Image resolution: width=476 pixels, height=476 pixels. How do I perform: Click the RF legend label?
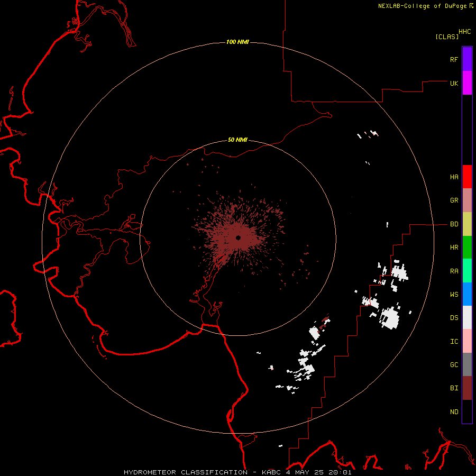[454, 59]
